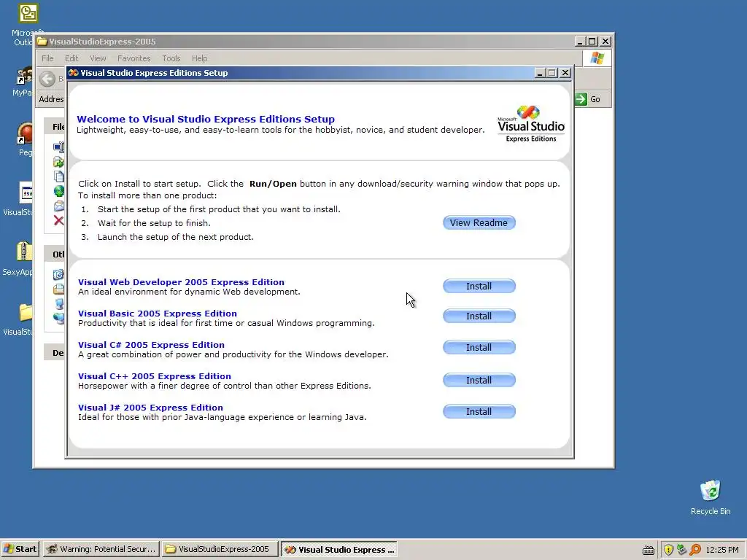The width and height of the screenshot is (747, 560).
Task: Open Visual Basic 2005 Express Edition link
Action: coord(158,314)
